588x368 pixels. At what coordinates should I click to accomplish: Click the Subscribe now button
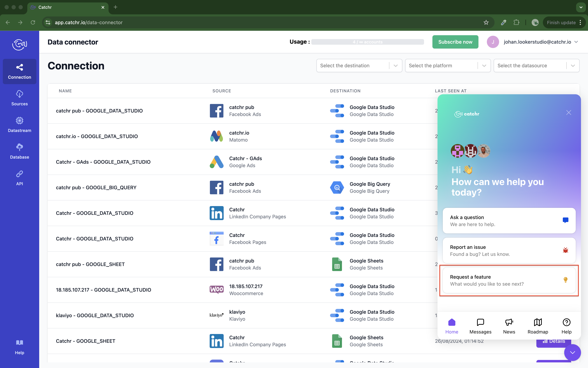[x=455, y=42]
